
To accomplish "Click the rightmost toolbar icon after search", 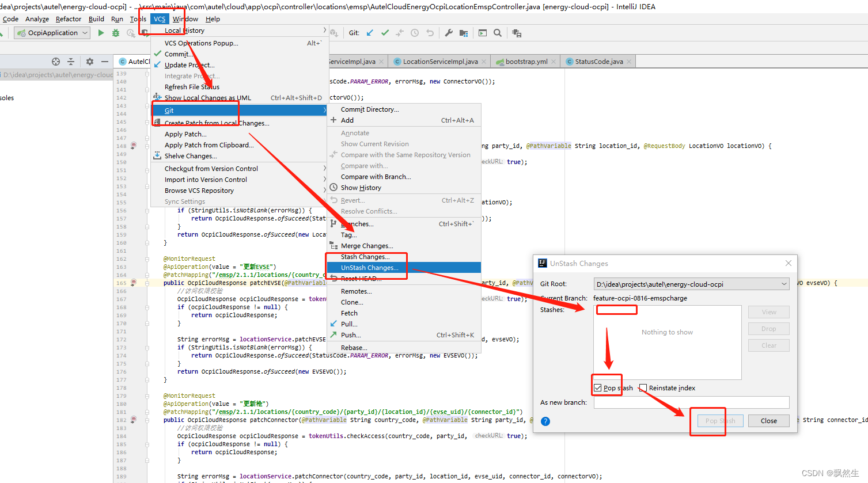I will point(517,33).
